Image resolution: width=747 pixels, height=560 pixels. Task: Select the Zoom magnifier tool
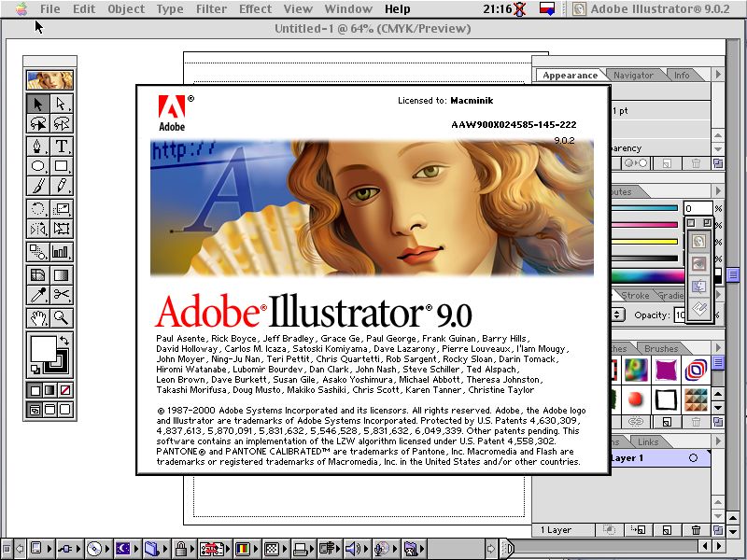(62, 317)
